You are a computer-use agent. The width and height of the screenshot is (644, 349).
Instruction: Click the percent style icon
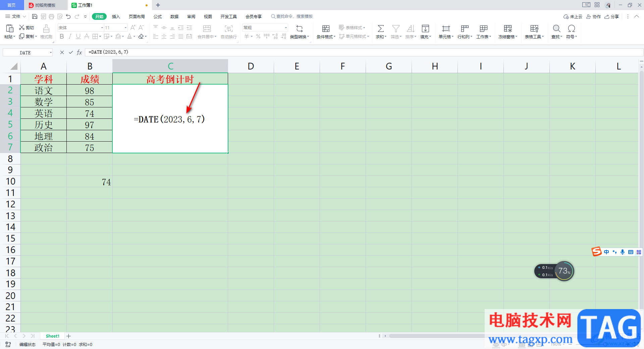click(x=258, y=36)
